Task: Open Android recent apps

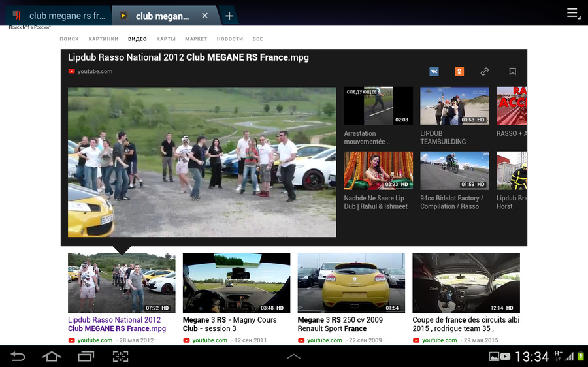Action: 86,356
